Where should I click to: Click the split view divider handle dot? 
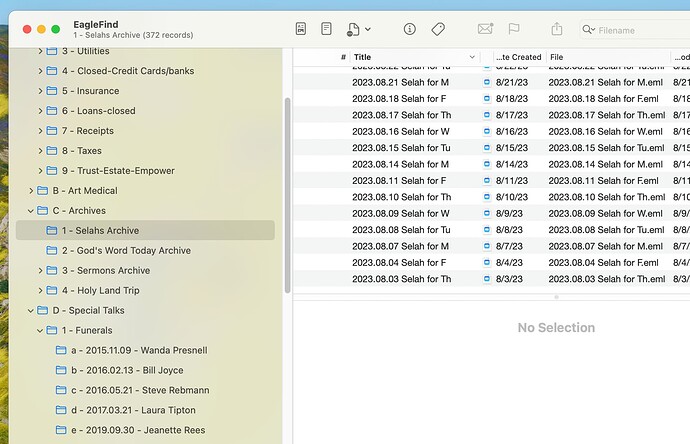point(556,297)
